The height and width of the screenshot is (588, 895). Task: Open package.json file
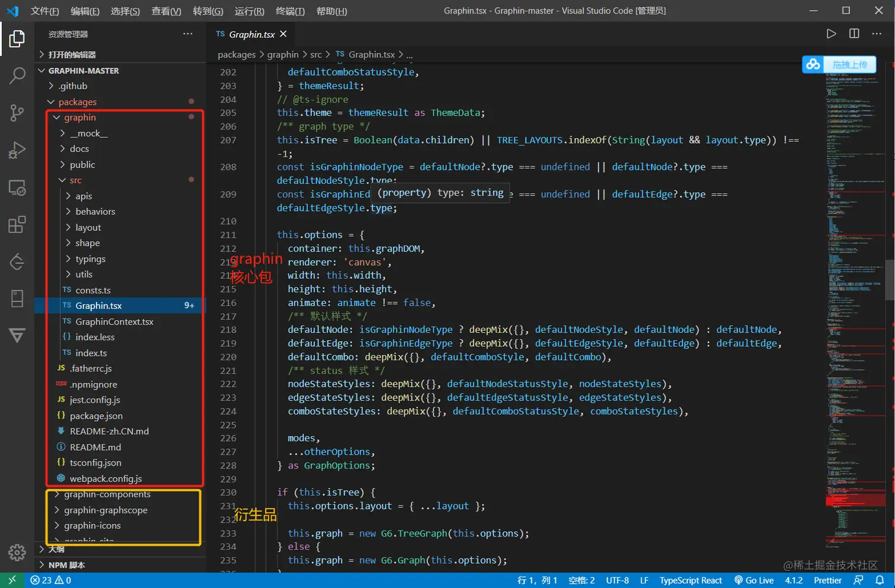(x=120, y=415)
